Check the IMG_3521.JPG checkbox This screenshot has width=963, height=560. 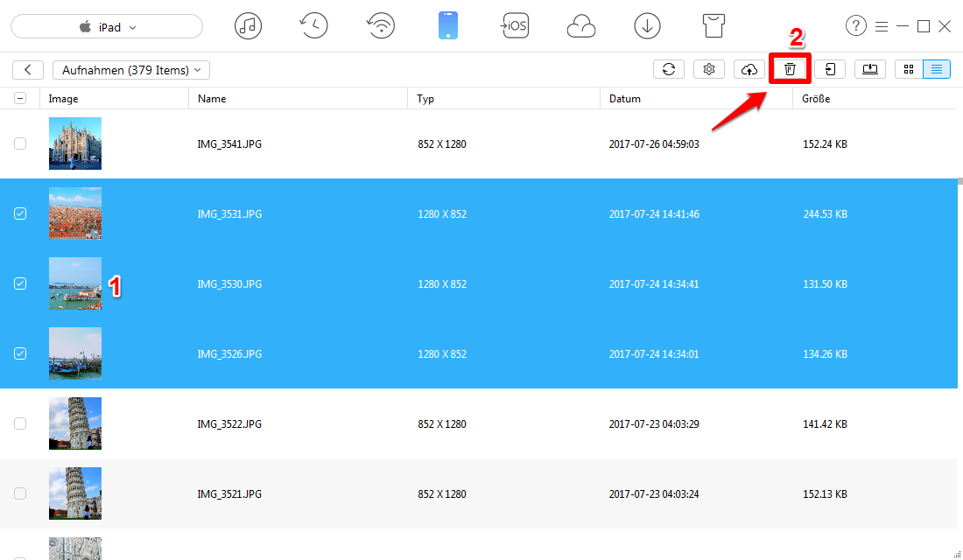pos(20,493)
